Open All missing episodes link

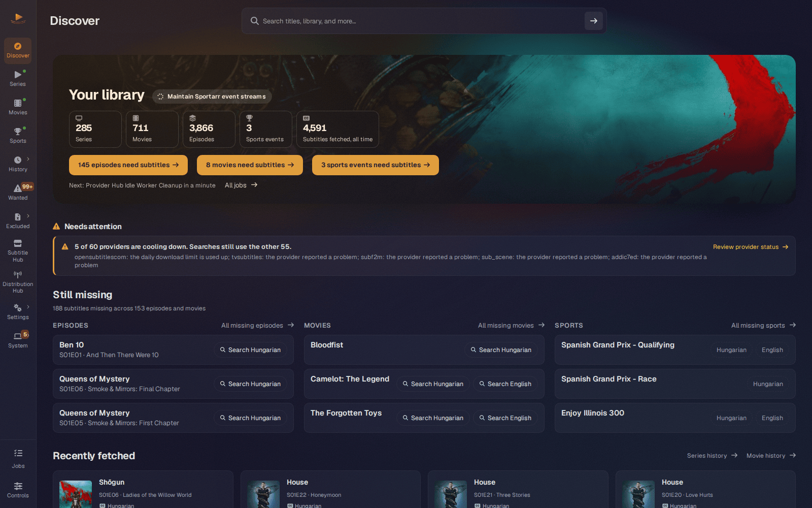[257, 326]
